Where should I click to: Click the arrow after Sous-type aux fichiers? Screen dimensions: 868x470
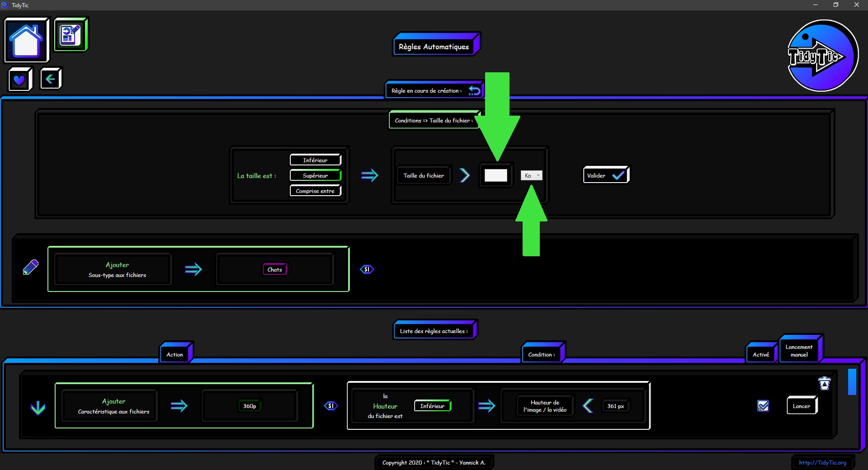[193, 269]
